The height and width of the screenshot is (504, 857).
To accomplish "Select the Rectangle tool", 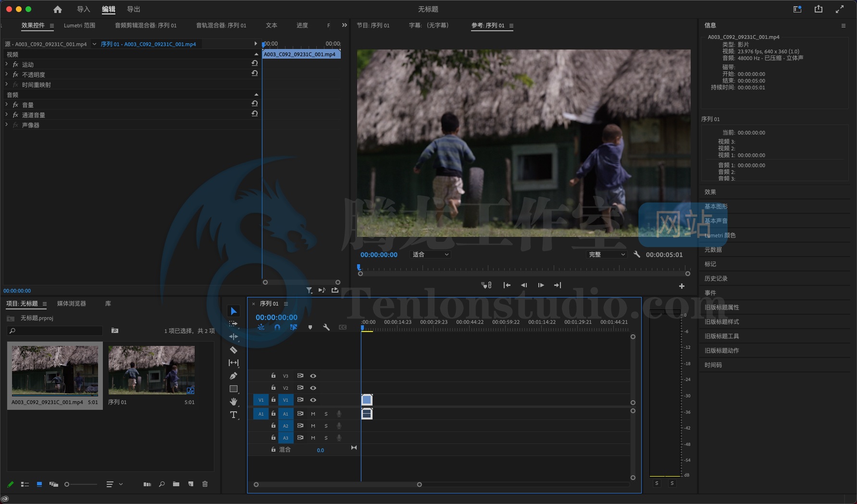I will click(x=234, y=389).
